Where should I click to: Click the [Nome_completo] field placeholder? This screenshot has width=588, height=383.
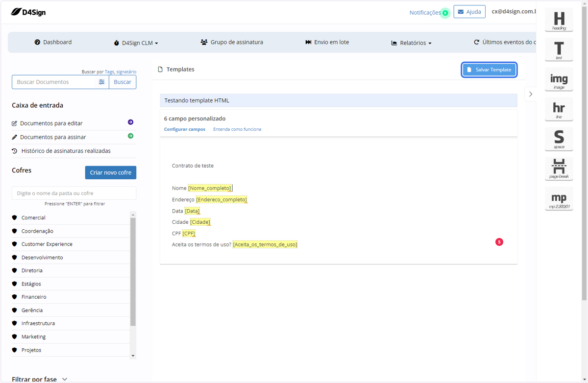pos(210,188)
